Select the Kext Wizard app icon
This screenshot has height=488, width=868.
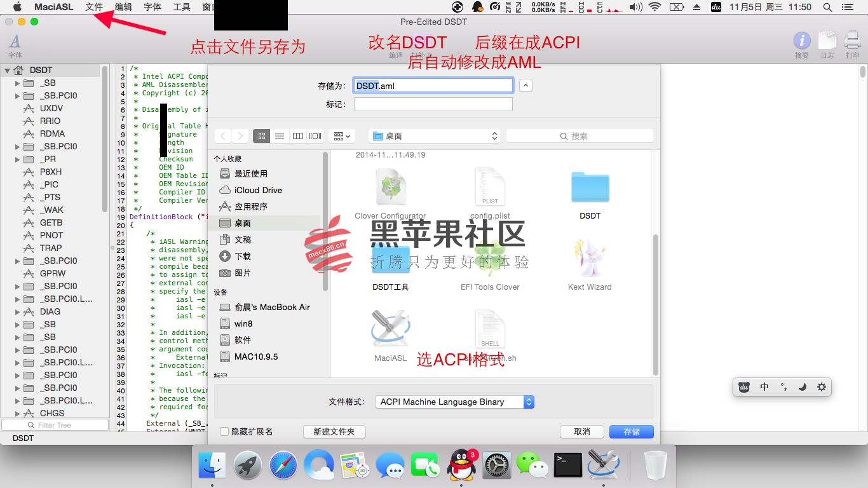click(x=590, y=258)
